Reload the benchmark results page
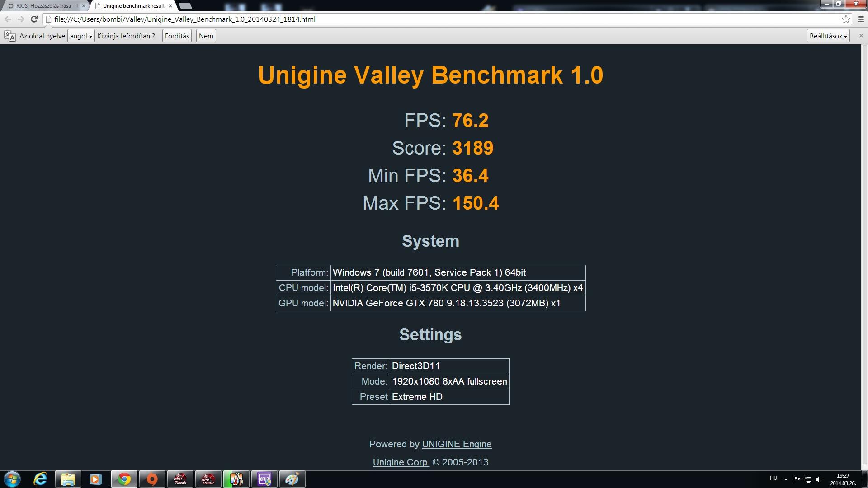The width and height of the screenshot is (868, 488). pos(34,19)
